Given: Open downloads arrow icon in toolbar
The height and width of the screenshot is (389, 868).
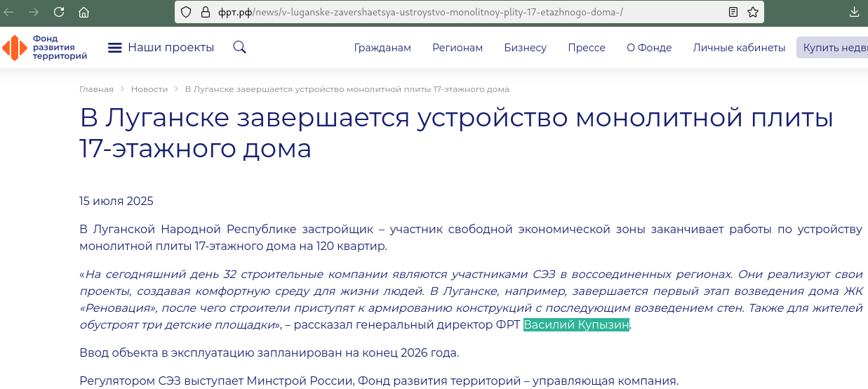Looking at the screenshot, I should pyautogui.click(x=855, y=12).
